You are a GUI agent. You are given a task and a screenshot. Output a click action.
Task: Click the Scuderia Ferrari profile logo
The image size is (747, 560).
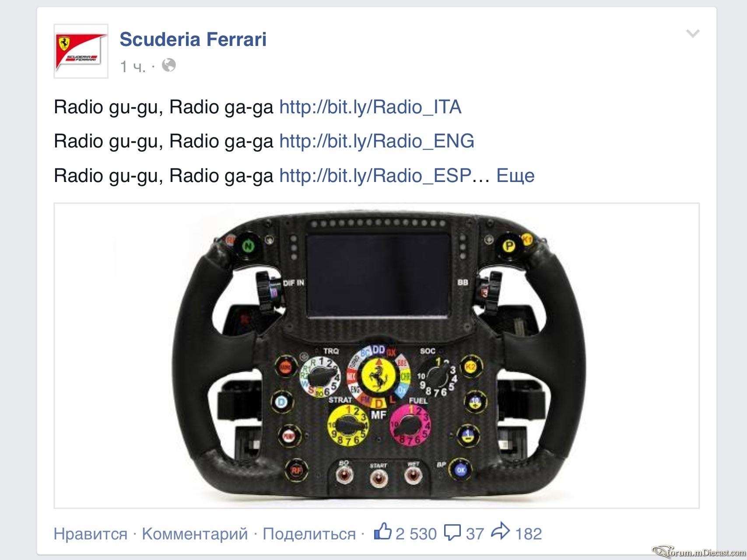[x=81, y=51]
